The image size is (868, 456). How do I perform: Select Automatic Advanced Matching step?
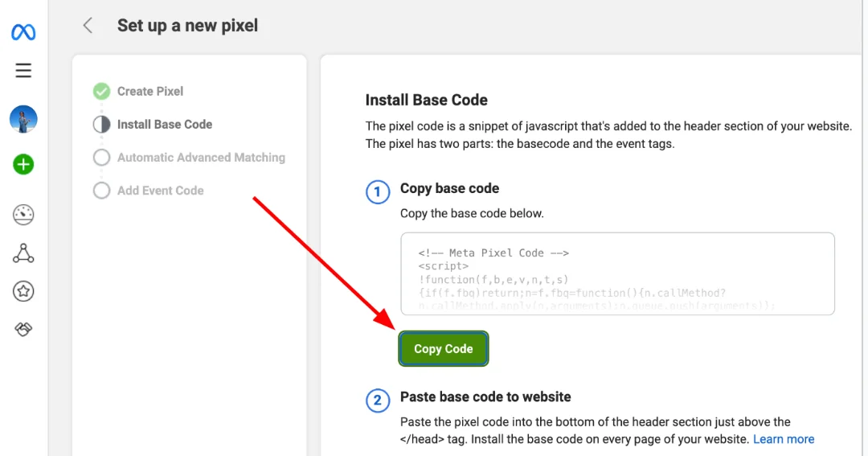click(201, 158)
